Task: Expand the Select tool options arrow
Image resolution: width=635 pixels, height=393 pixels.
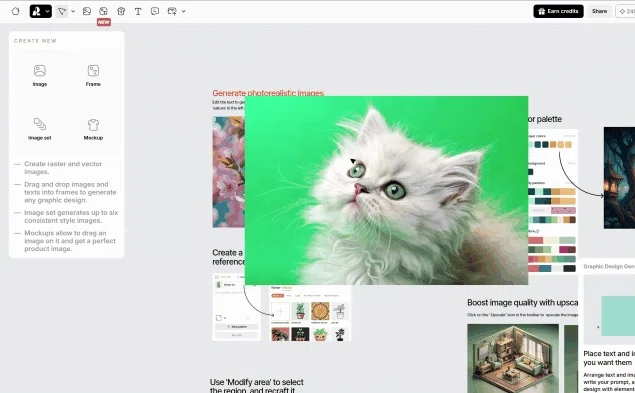Action: point(73,11)
